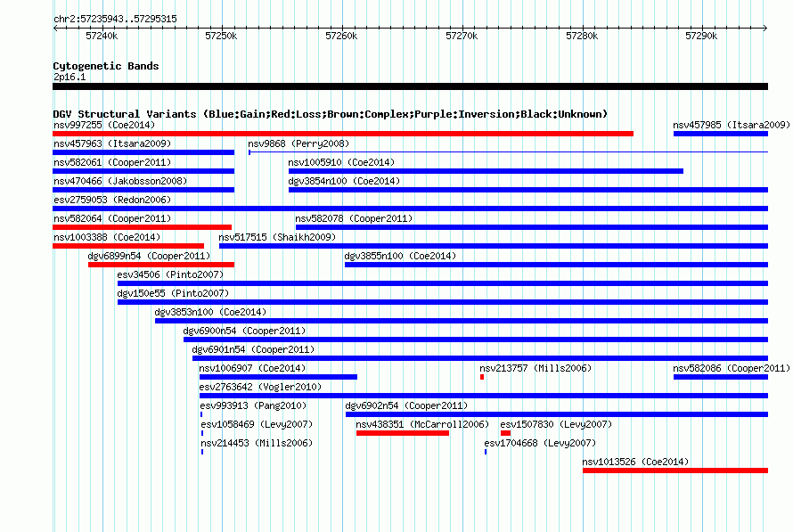
Task: Click the red nsv1003388 loss bar
Action: tap(128, 246)
